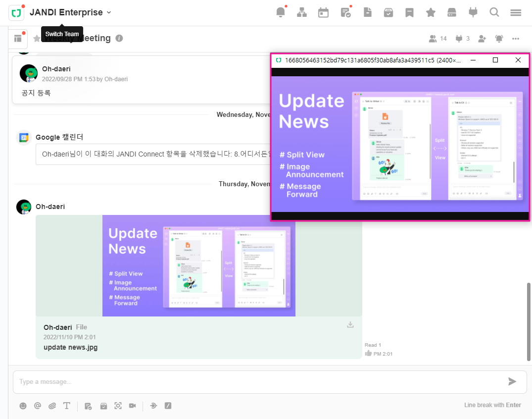532x419 pixels.
Task: Open the update news.jpg file name
Action: [x=71, y=347]
